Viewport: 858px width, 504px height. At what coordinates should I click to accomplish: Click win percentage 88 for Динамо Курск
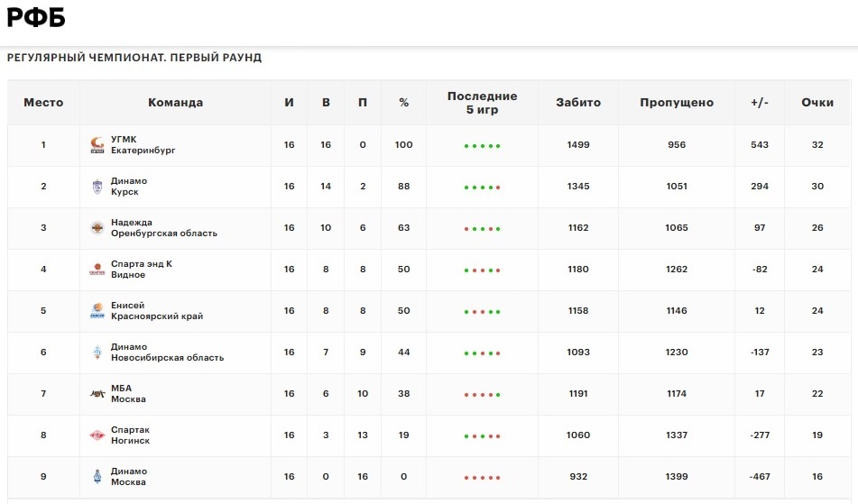[404, 187]
